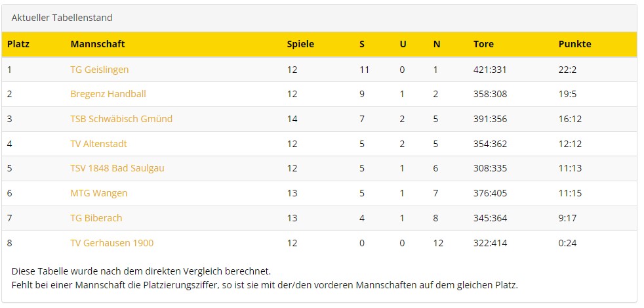Open the TV Gerhausen 1900 link

point(111,243)
